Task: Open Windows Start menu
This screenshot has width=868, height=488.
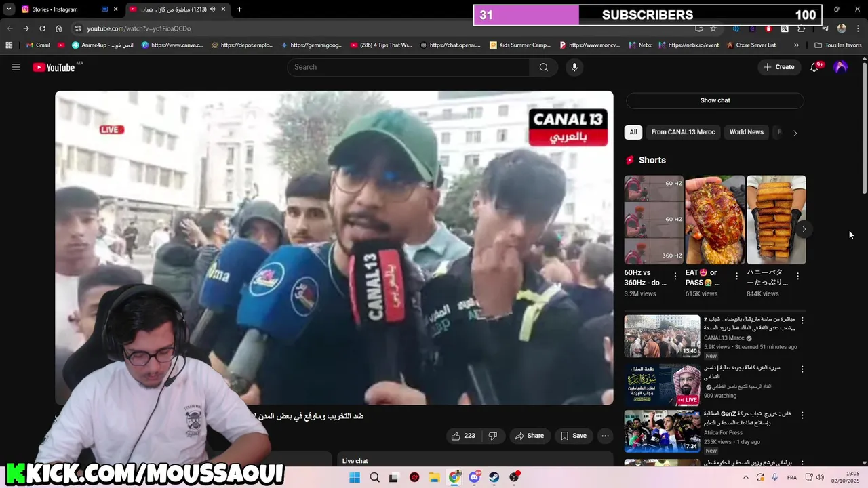Action: click(355, 477)
